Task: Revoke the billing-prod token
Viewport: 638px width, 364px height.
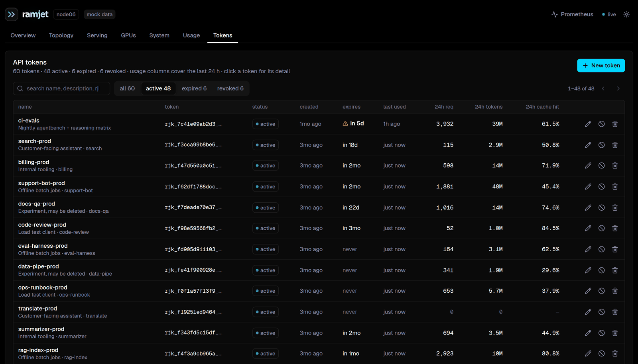Action: coord(602,166)
